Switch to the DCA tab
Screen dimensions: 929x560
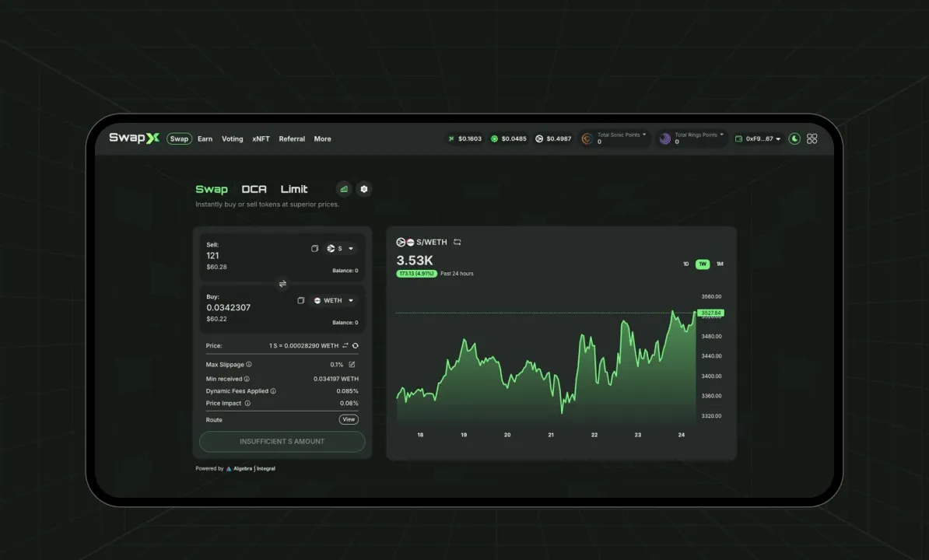point(254,190)
